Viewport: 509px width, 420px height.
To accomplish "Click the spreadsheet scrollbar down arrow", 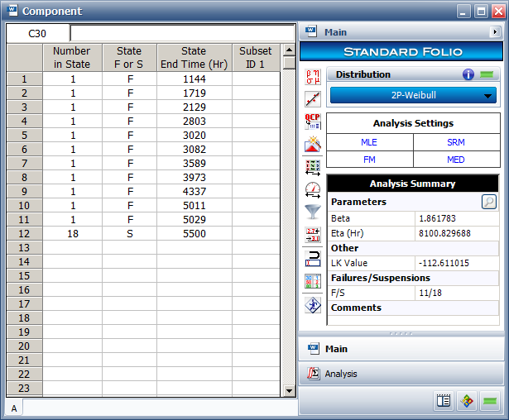I will pyautogui.click(x=289, y=390).
